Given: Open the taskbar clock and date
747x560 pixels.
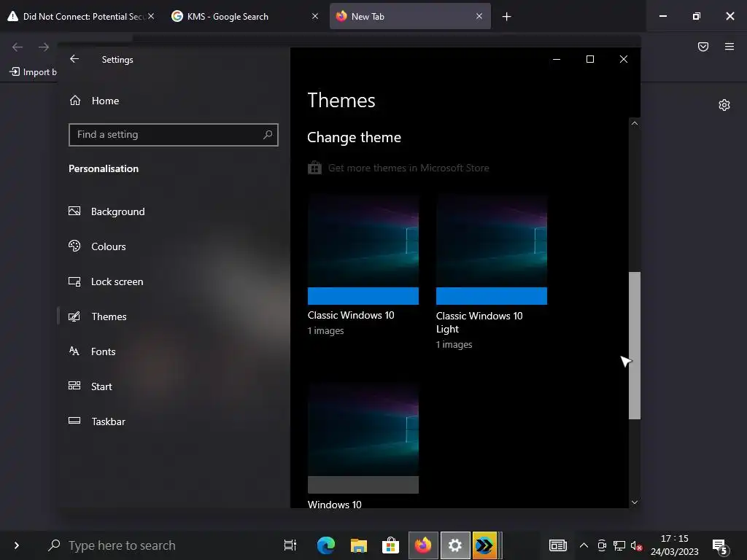Looking at the screenshot, I should (x=675, y=545).
